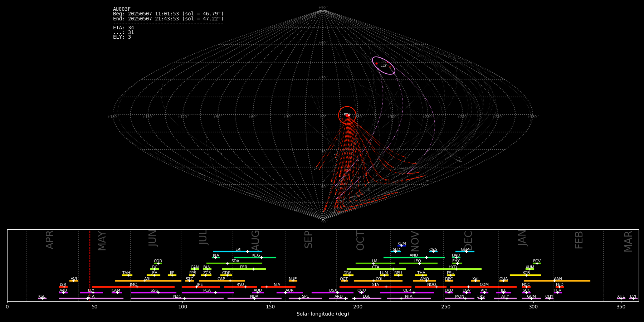Viewport: 644px width, 322px height.
Task: Click the SDA shower label
Action: point(235,261)
